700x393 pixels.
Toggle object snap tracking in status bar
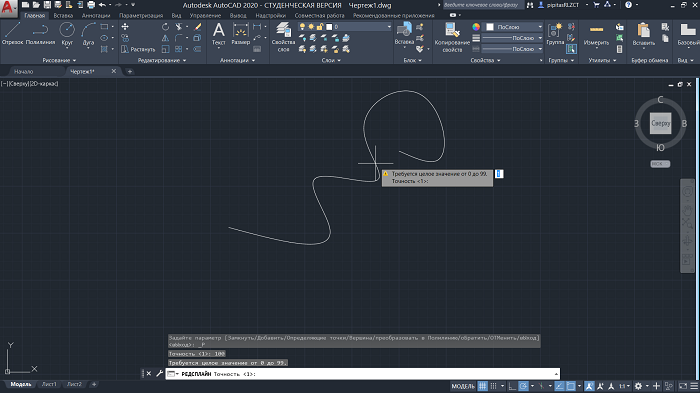pyautogui.click(x=559, y=386)
